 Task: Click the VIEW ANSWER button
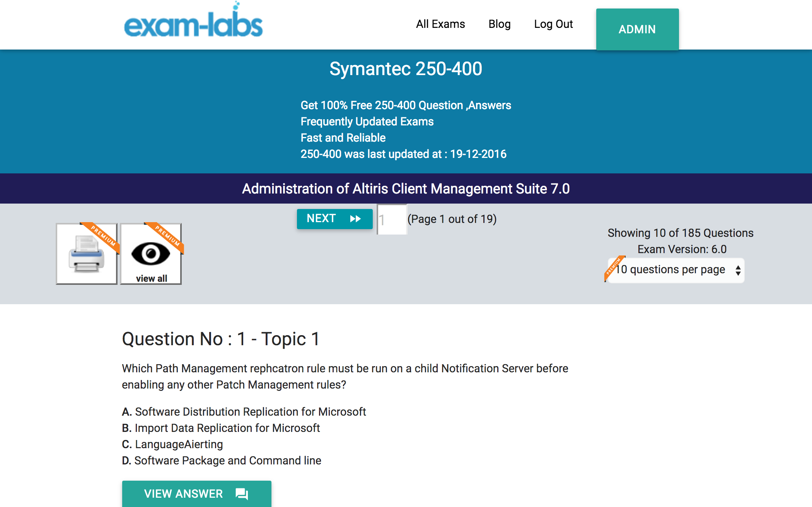196,494
